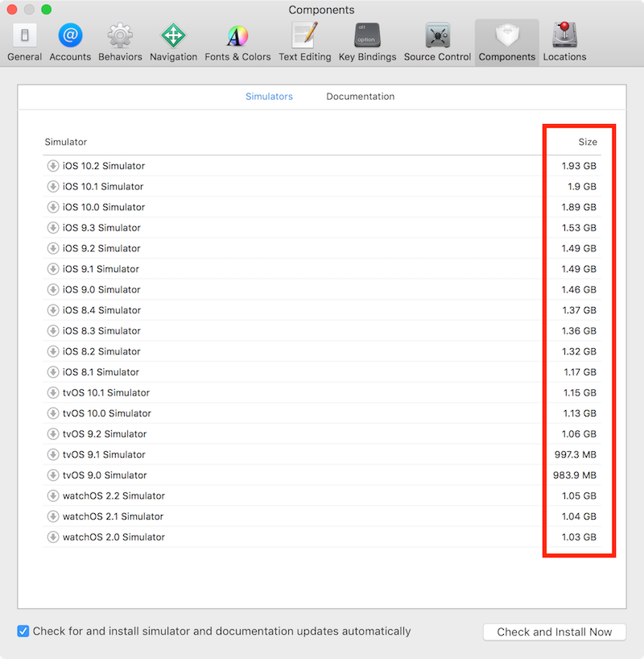The height and width of the screenshot is (659, 644).
Task: Click the '1.93 GB' size value
Action: pyautogui.click(x=579, y=166)
